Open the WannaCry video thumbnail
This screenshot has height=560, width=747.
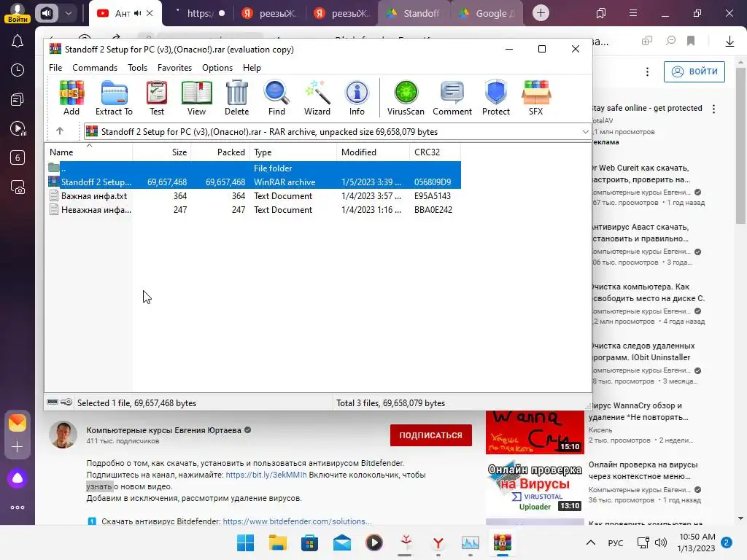535,432
